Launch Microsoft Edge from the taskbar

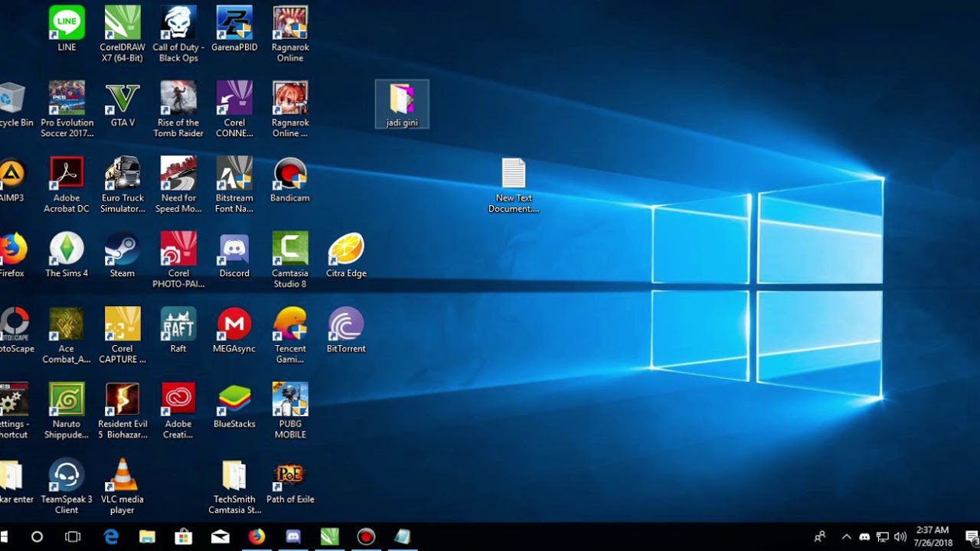(111, 537)
